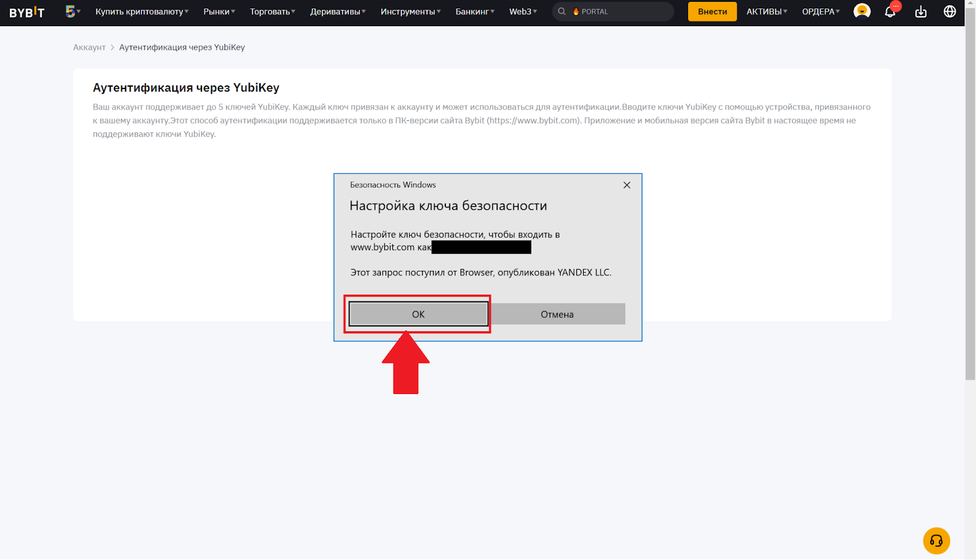Screen dimensions: 976x560
Task: Open the Купить криптовалюту menu
Action: 142,12
